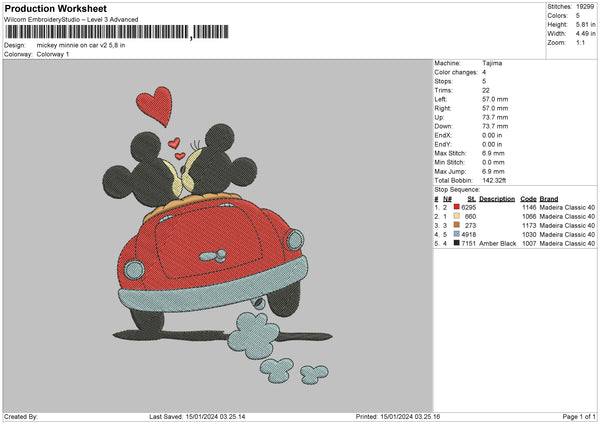Select the black swatch for Amber Black
Image resolution: width=600 pixels, height=424 pixels.
(x=457, y=243)
